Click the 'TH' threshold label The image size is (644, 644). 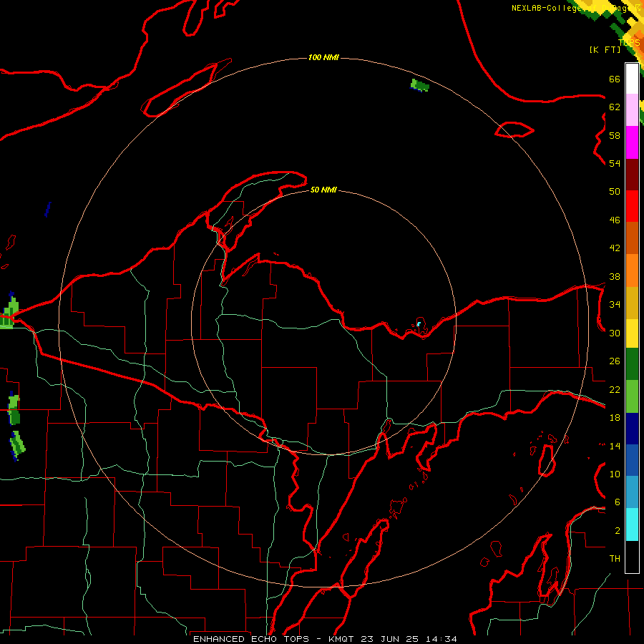[x=615, y=559]
